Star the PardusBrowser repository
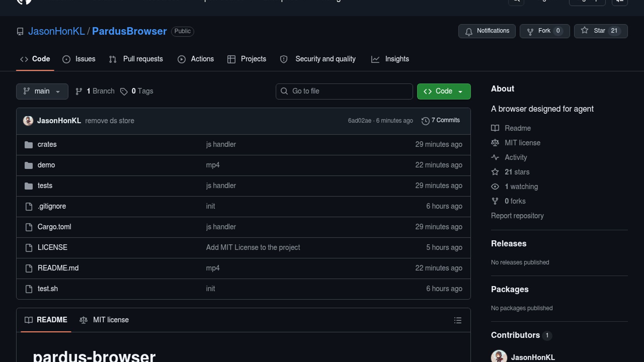Screen dimensions: 644x362 click(x=600, y=31)
